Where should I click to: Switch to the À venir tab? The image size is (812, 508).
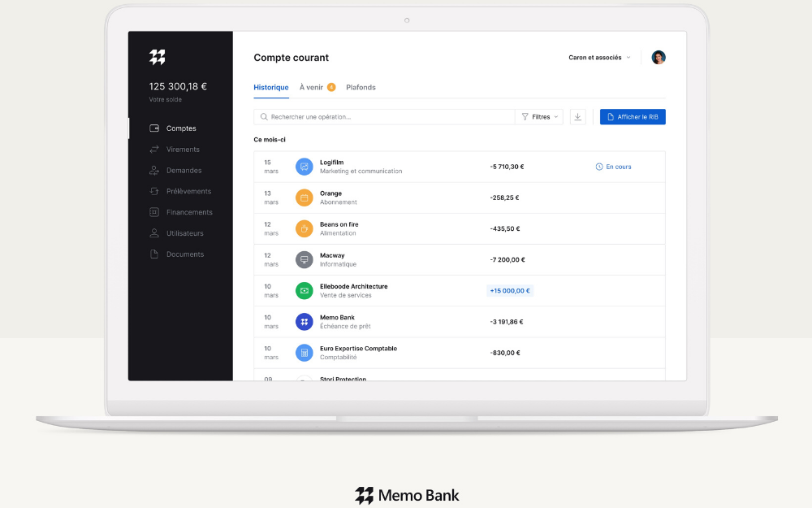[311, 87]
